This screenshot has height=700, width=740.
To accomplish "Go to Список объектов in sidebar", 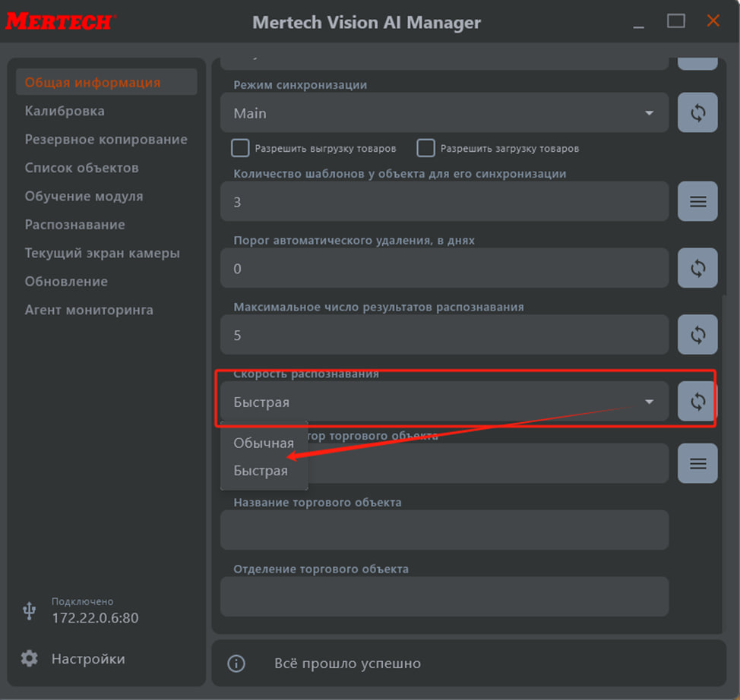I will [x=81, y=168].
